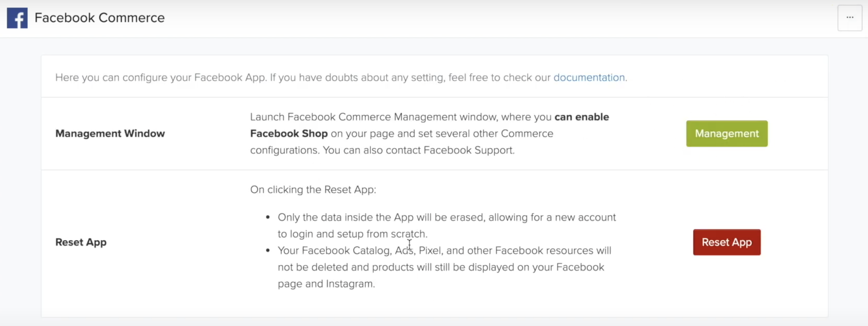Viewport: 868px width, 326px height.
Task: Launch the green Management button
Action: click(727, 134)
